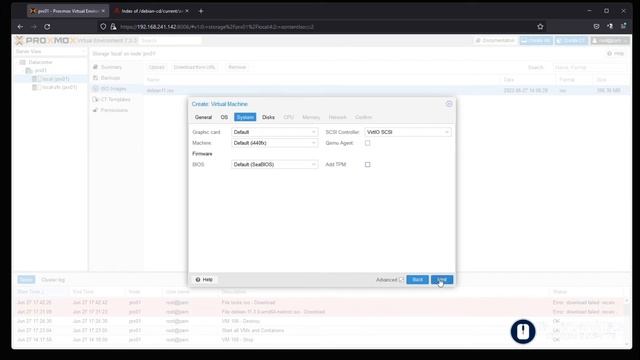
Task: Open the Graphic card dropdown
Action: [274, 132]
